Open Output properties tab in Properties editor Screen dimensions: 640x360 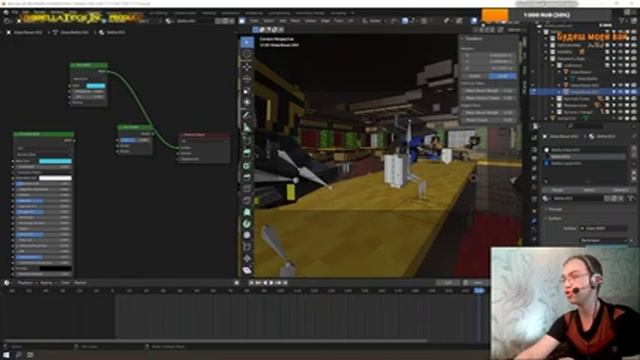(534, 158)
